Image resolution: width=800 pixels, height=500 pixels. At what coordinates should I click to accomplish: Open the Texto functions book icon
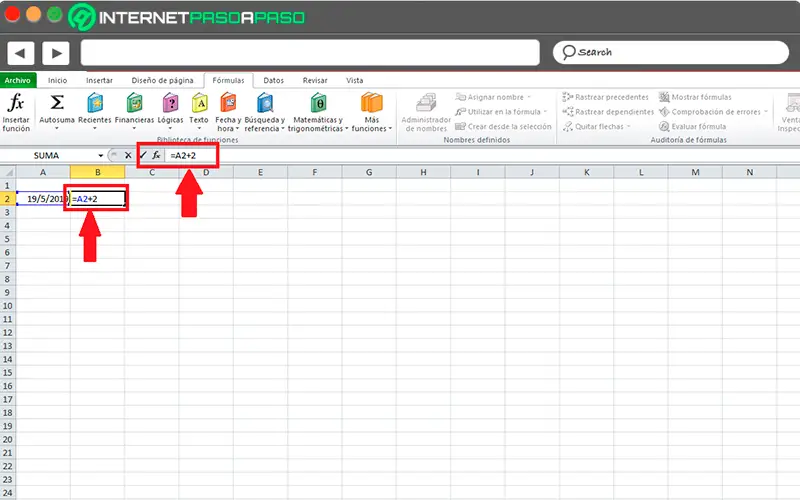tap(199, 103)
